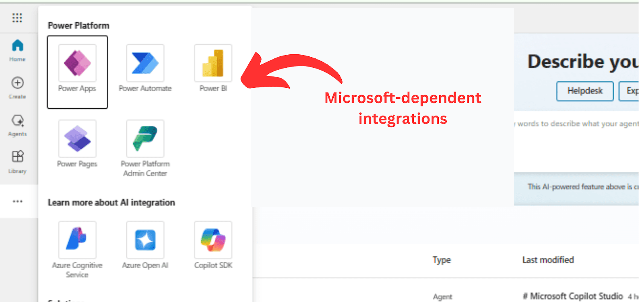This screenshot has height=302, width=644.
Task: Show more sidebar options via ellipsis
Action: [x=17, y=201]
